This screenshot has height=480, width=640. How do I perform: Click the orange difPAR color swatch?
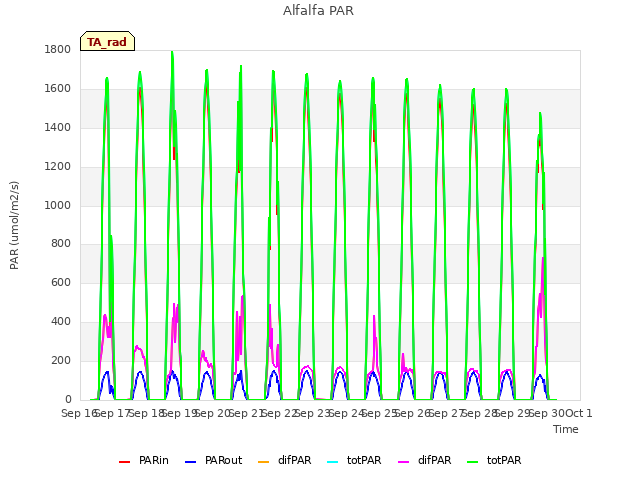[264, 462]
